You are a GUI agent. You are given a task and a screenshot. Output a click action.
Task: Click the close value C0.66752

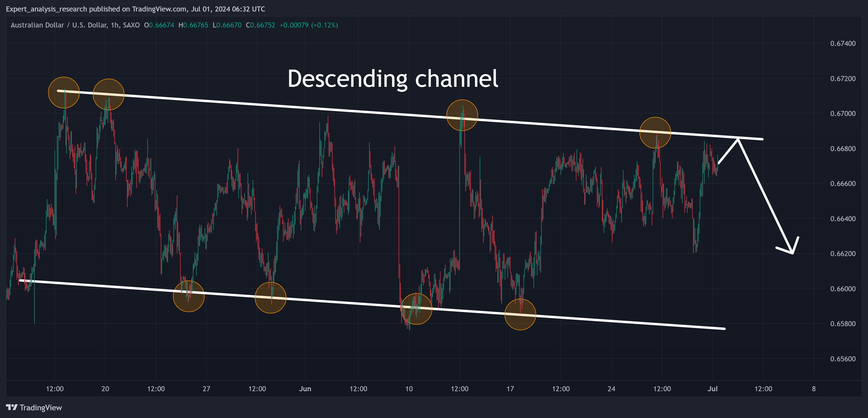(x=261, y=25)
